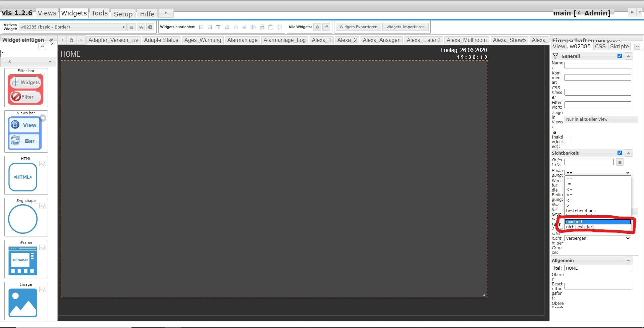
Task: Click the Widgets Exportieren button
Action: 358,27
